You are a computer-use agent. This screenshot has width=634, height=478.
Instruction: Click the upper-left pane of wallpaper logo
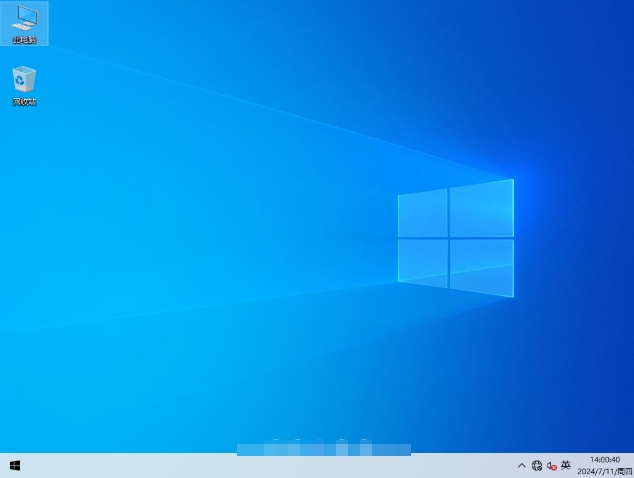(422, 212)
